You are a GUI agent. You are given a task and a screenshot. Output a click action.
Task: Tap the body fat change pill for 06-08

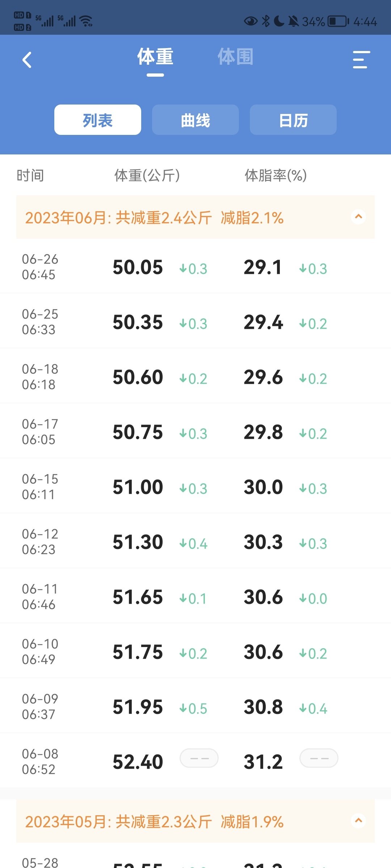pyautogui.click(x=319, y=758)
